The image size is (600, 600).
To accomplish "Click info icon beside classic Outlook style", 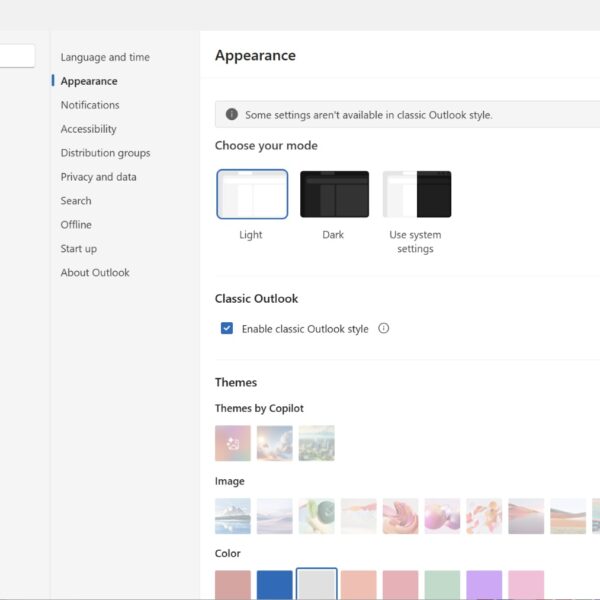I will click(383, 328).
